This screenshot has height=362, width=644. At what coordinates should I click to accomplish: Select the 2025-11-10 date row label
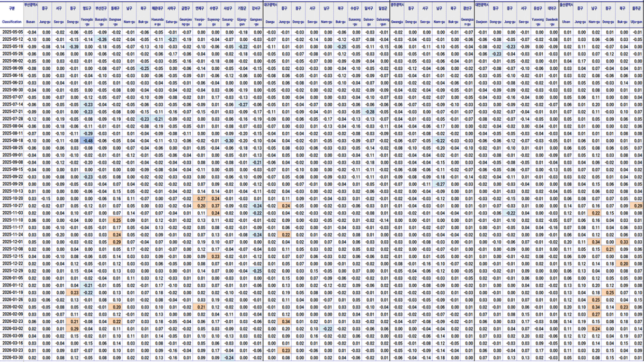(x=12, y=220)
